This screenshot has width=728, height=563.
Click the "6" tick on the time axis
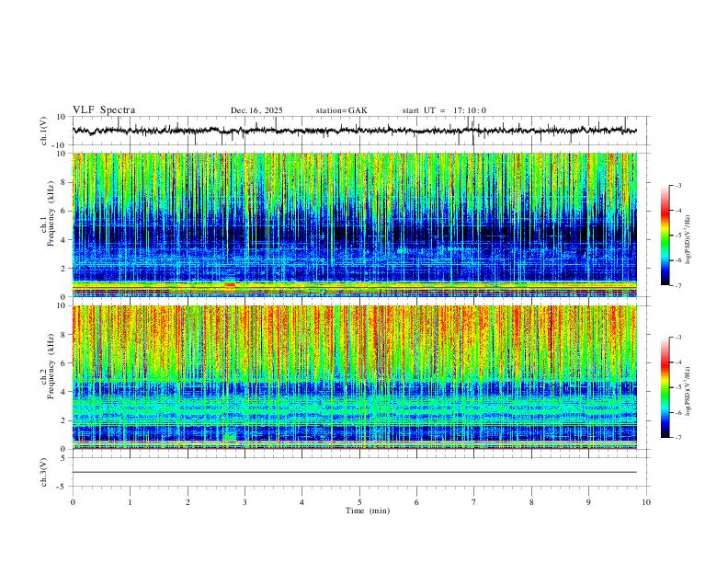(x=416, y=502)
